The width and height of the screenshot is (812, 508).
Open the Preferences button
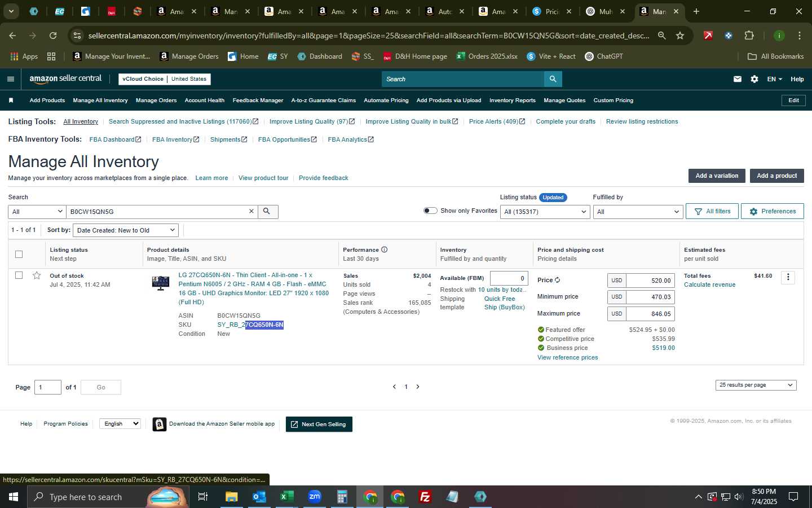773,211
